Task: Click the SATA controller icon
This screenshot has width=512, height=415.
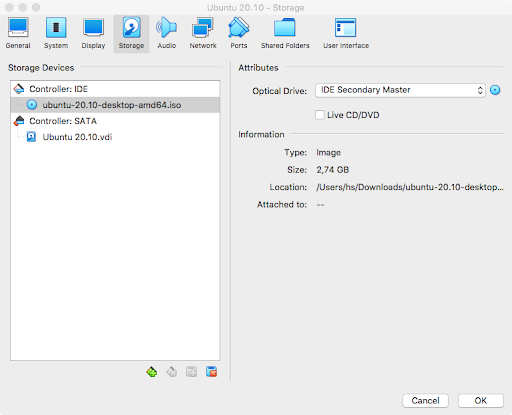Action: (x=19, y=121)
